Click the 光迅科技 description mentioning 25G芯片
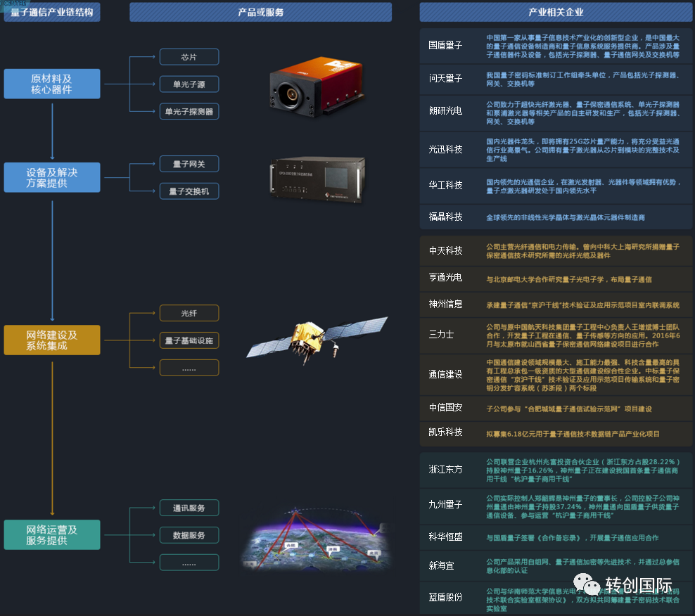Image resolution: width=695 pixels, height=616 pixels. (x=583, y=150)
